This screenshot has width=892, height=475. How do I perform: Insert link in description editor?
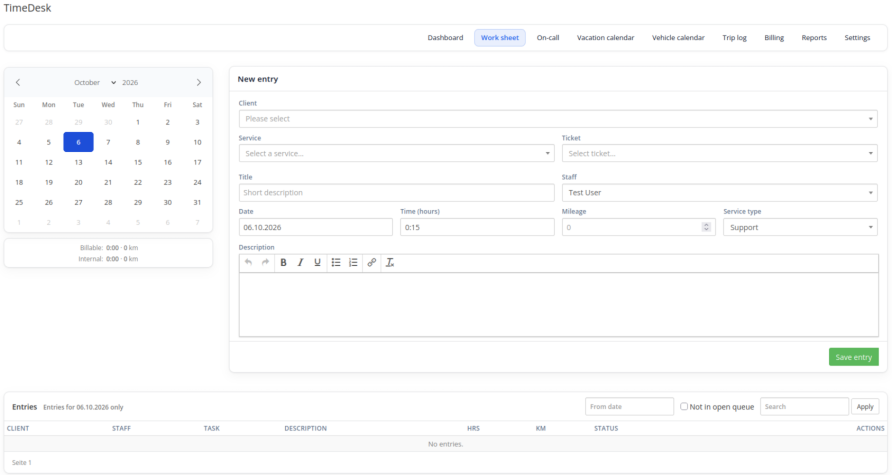click(371, 262)
